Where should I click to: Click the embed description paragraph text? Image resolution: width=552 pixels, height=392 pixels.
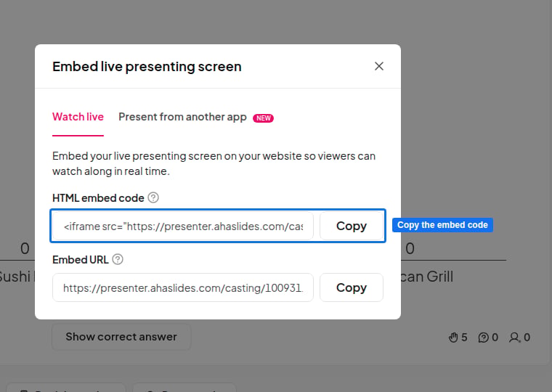(214, 163)
